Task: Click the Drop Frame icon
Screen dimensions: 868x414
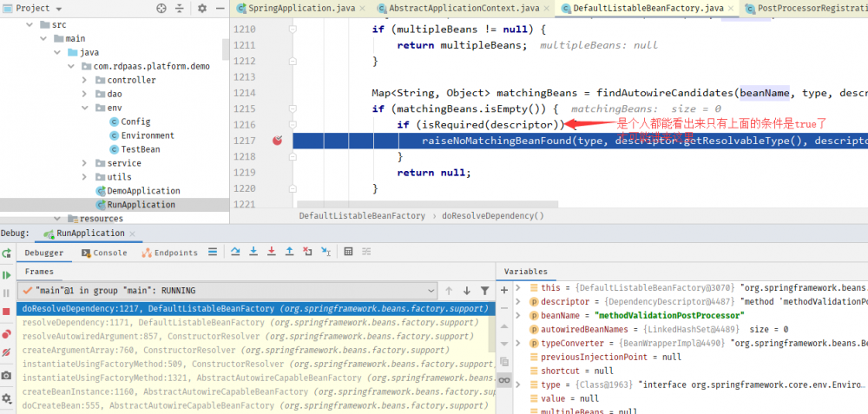Action: [x=307, y=252]
